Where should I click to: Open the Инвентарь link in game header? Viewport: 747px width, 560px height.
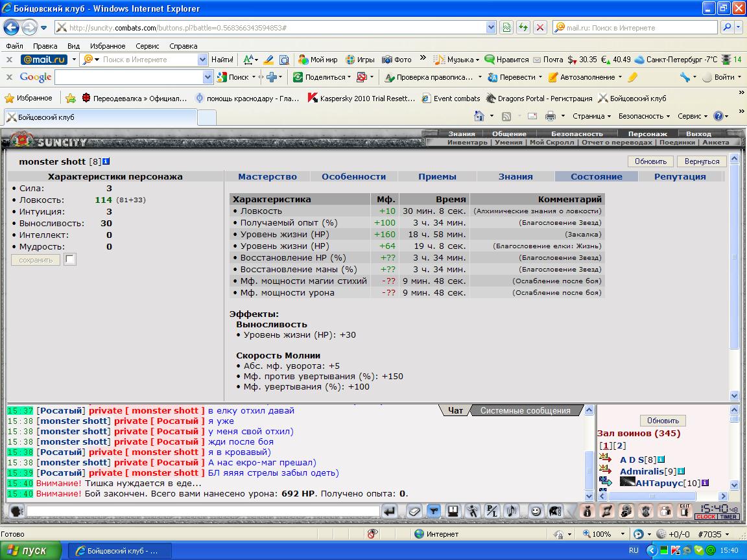pos(467,143)
